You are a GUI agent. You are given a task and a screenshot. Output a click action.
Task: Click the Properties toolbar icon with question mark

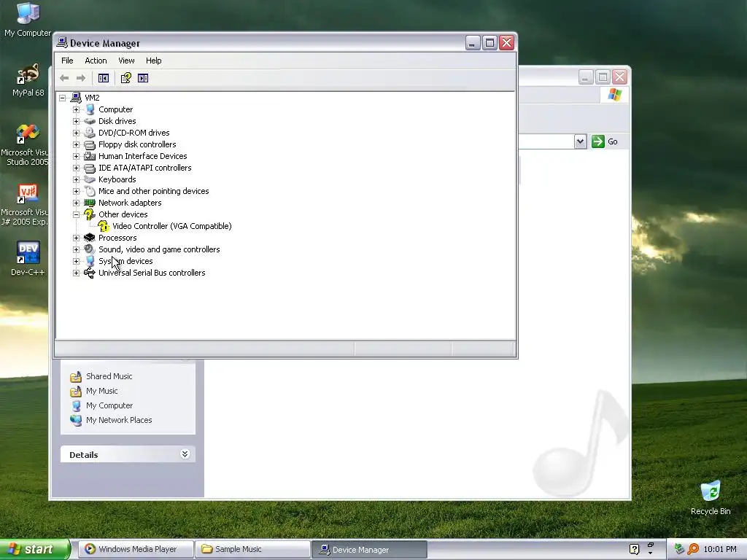click(x=125, y=78)
